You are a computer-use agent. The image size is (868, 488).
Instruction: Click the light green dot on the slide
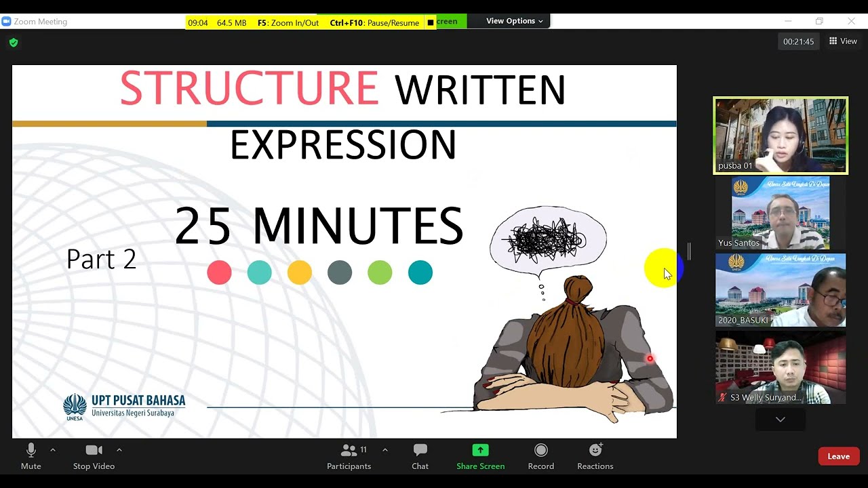[x=380, y=272]
